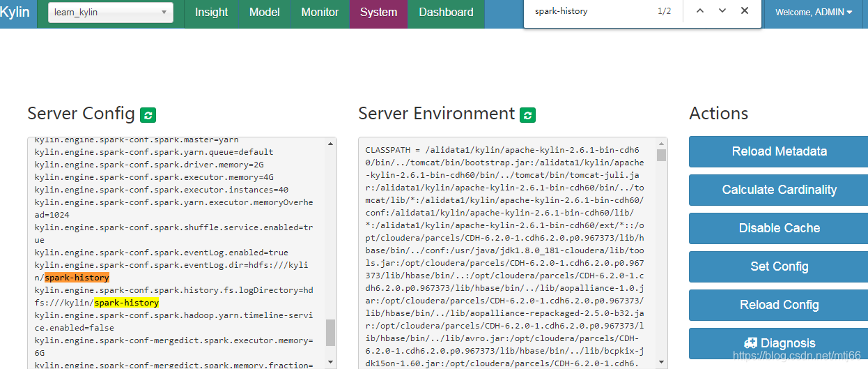
Task: Click the spark.executor.memory=4G config line
Action: coord(154,177)
